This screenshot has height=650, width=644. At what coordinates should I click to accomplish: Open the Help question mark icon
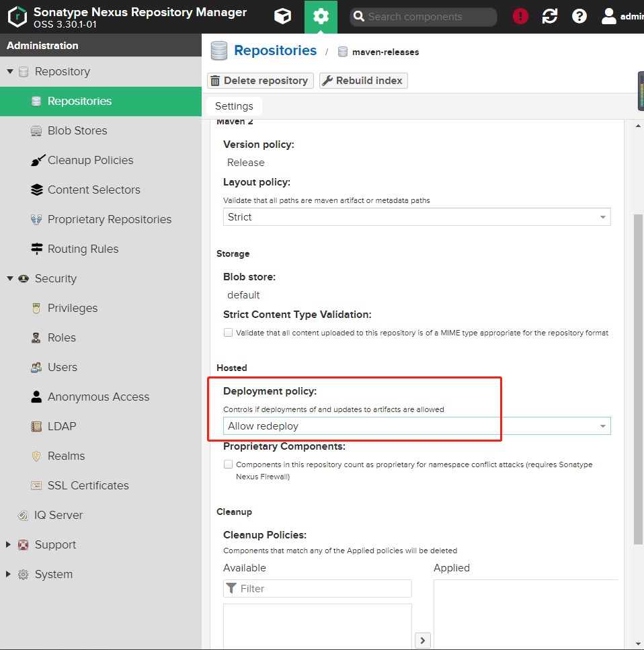[x=579, y=17]
